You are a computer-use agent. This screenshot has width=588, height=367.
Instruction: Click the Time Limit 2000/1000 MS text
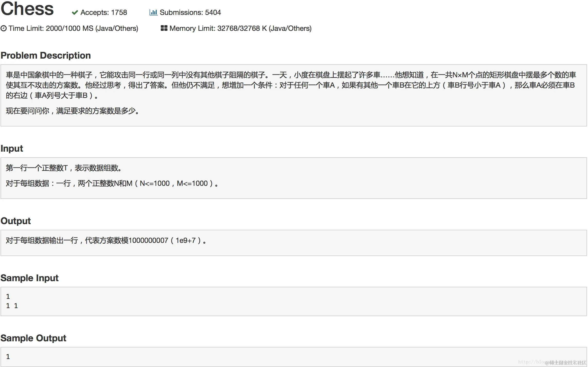pyautogui.click(x=73, y=28)
